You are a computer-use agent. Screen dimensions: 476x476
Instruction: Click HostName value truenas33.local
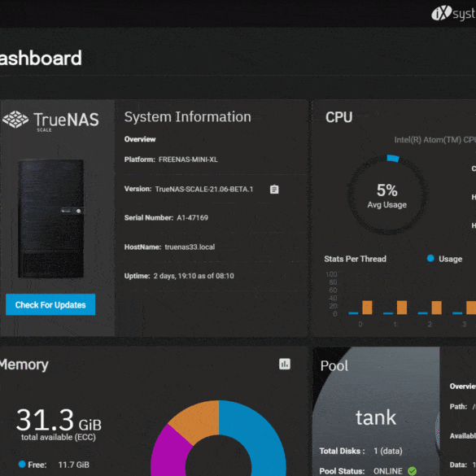190,247
